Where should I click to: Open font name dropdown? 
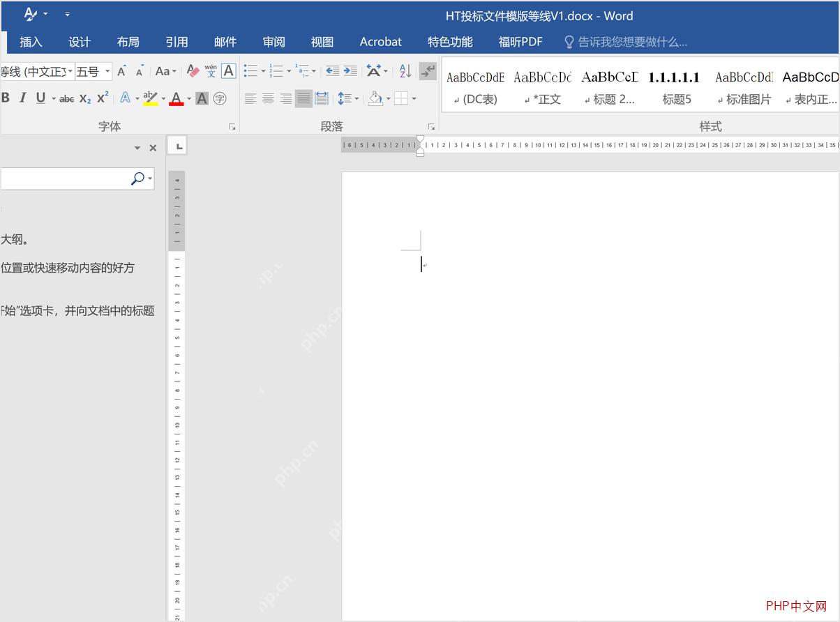tap(70, 71)
